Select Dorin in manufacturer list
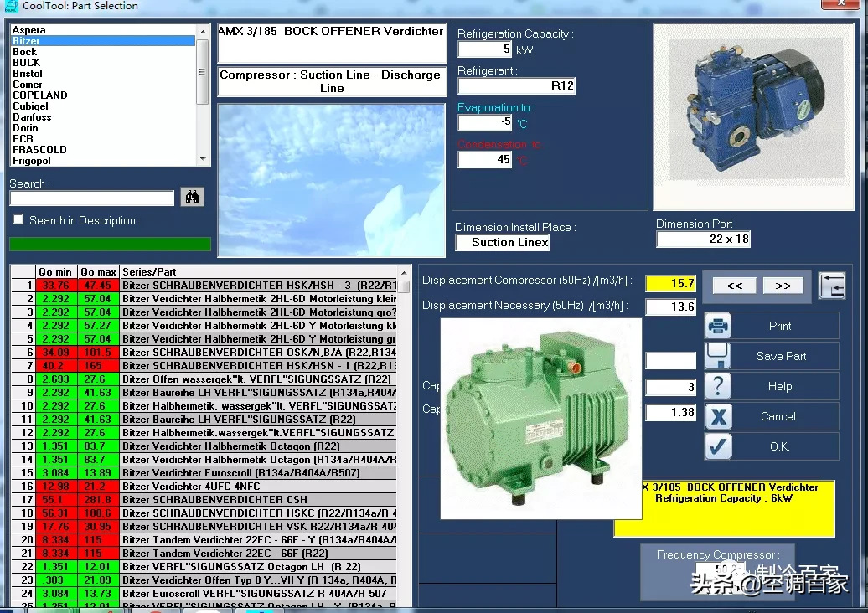 coord(102,128)
